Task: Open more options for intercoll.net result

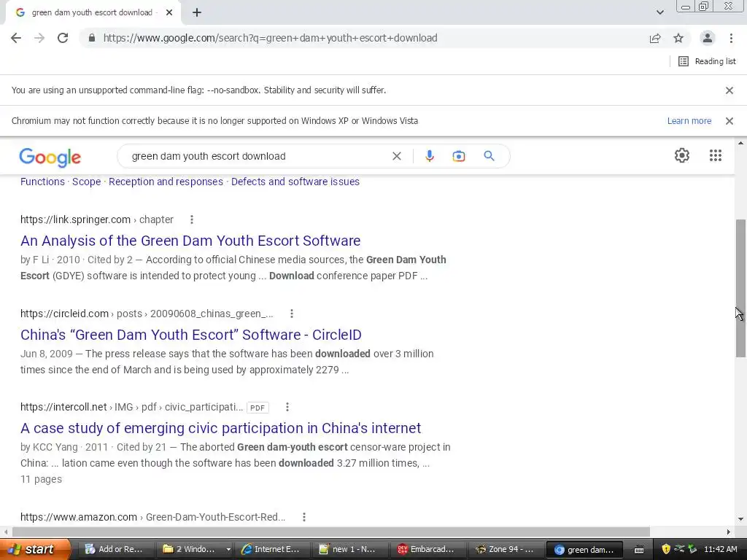Action: coord(287,407)
